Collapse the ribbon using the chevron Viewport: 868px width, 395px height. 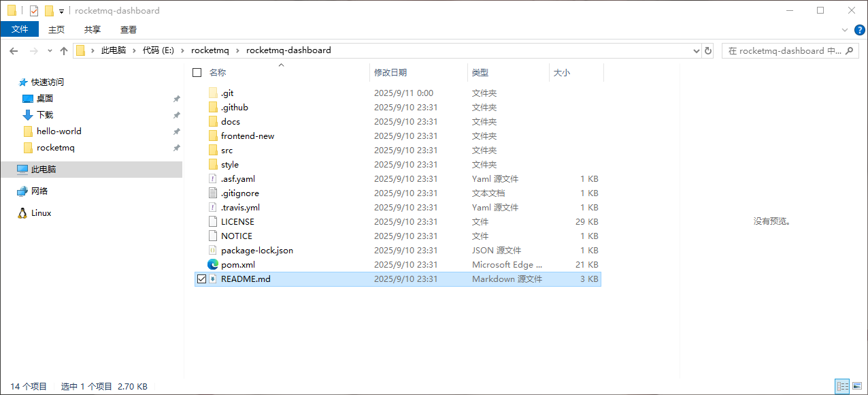tap(844, 30)
